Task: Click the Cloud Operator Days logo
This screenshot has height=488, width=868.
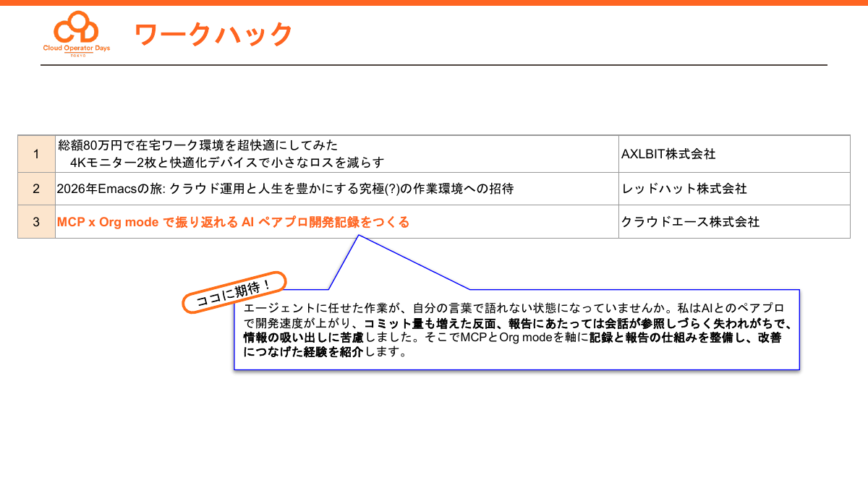Action: (77, 35)
